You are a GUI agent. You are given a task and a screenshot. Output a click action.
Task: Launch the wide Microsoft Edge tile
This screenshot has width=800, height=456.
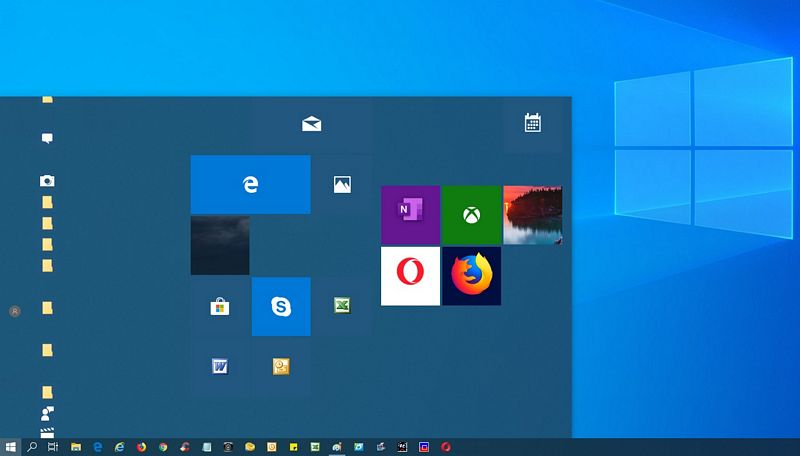pos(251,184)
